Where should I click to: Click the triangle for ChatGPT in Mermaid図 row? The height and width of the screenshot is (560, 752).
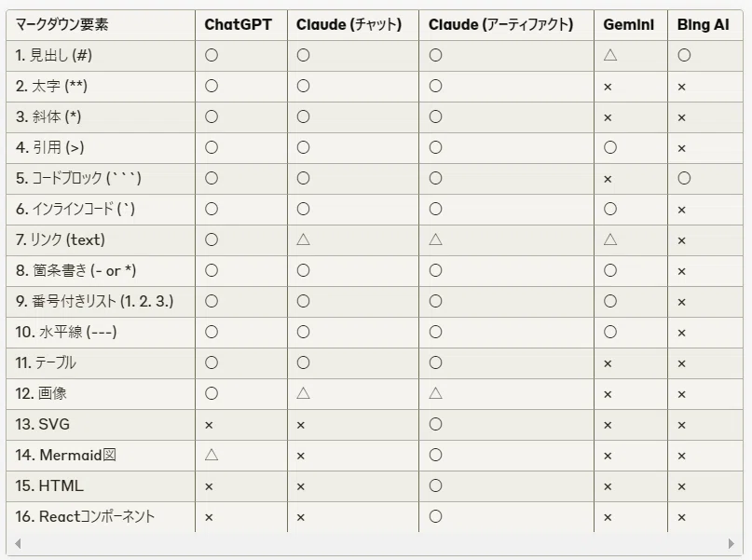pos(212,455)
